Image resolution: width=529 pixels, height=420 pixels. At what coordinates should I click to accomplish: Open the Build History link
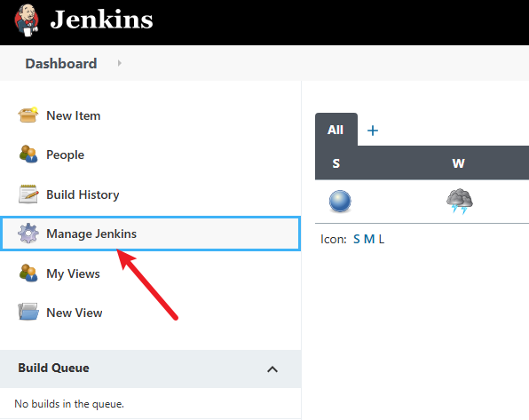pyautogui.click(x=83, y=194)
